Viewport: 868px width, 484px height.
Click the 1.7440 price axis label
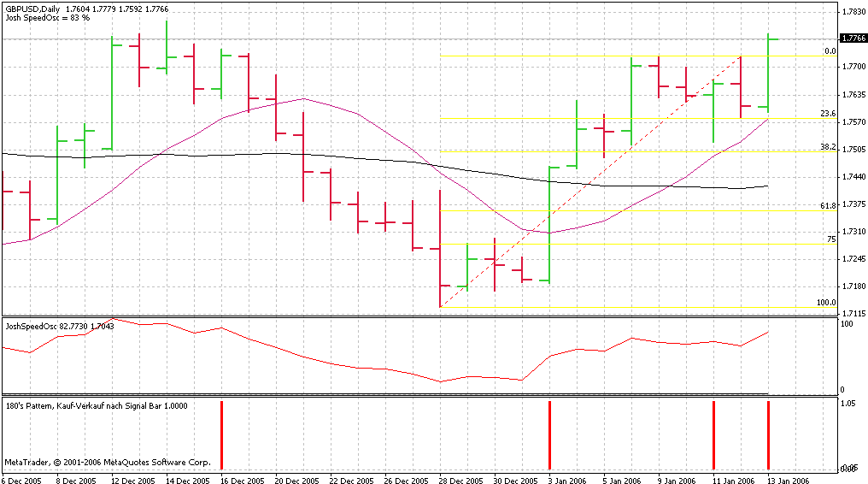(x=853, y=177)
